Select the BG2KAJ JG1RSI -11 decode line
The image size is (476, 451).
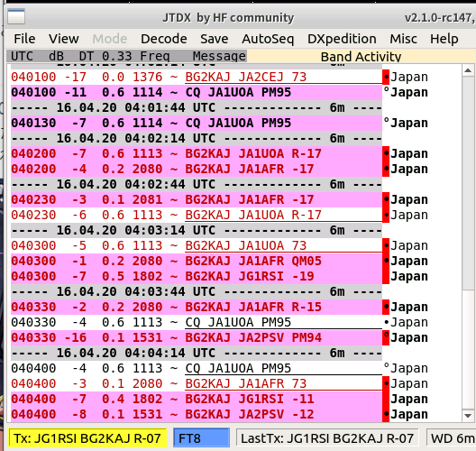point(197,399)
